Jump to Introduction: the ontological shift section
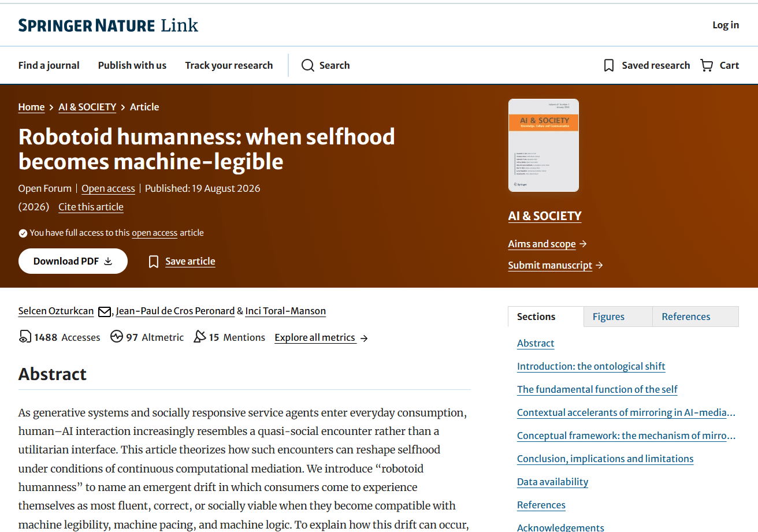 (591, 366)
